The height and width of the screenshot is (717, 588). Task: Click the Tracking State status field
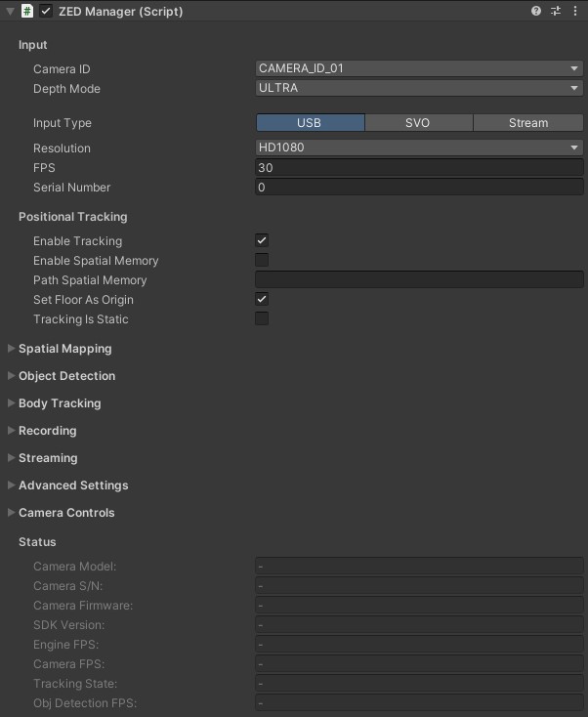click(419, 684)
